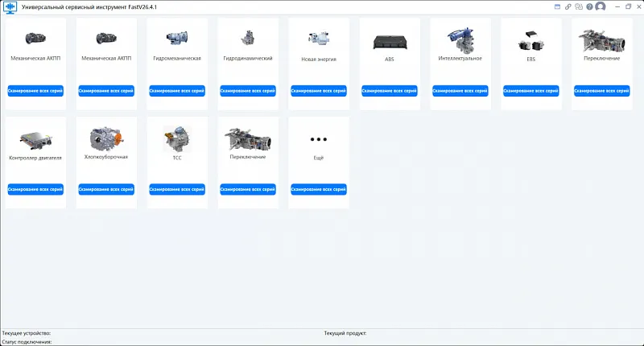
Task: Click the FastV application logo
Action: [x=10, y=7]
